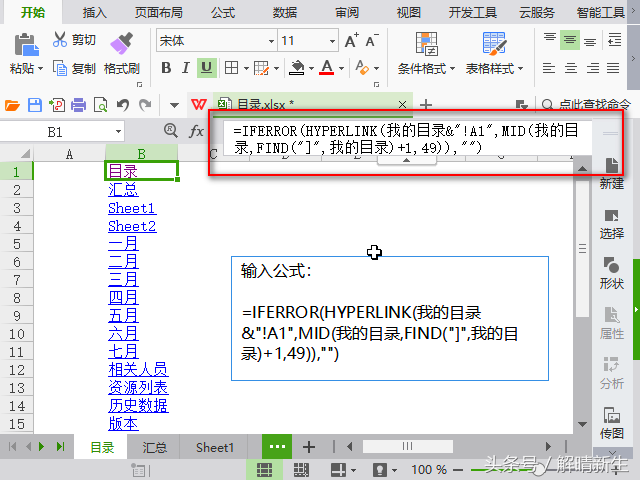Open the Name Box dropdown arrow

pyautogui.click(x=118, y=132)
